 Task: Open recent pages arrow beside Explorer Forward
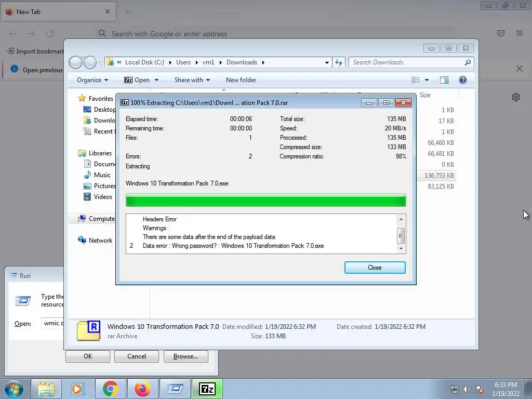pyautogui.click(x=100, y=63)
